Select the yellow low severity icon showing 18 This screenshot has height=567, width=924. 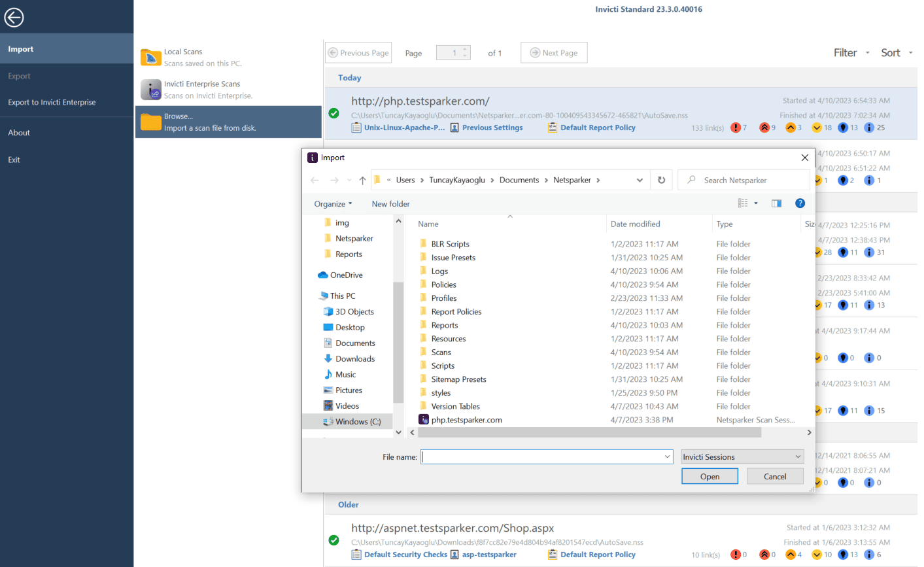[x=817, y=128]
